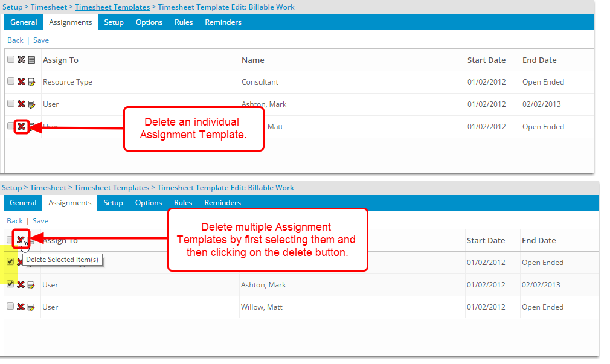610x364 pixels.
Task: Click the black delete icon in the upper table header
Action: click(21, 60)
